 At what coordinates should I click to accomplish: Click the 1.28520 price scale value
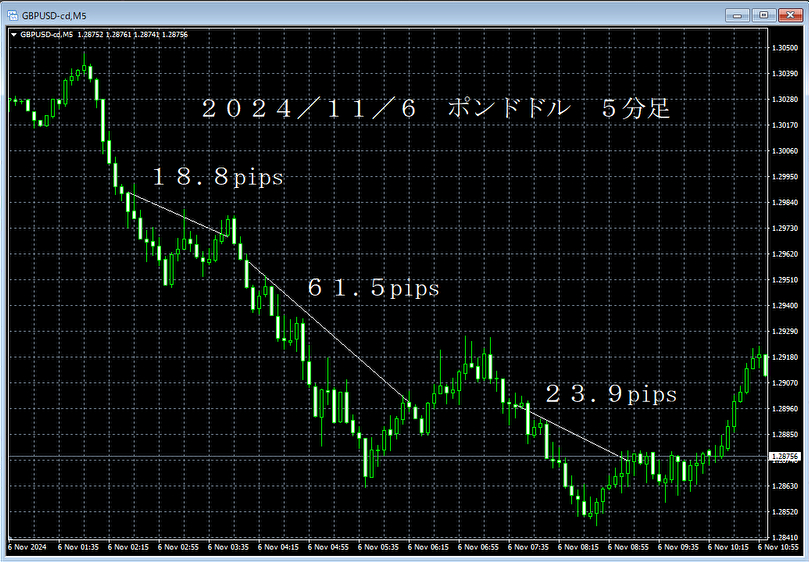coord(785,512)
